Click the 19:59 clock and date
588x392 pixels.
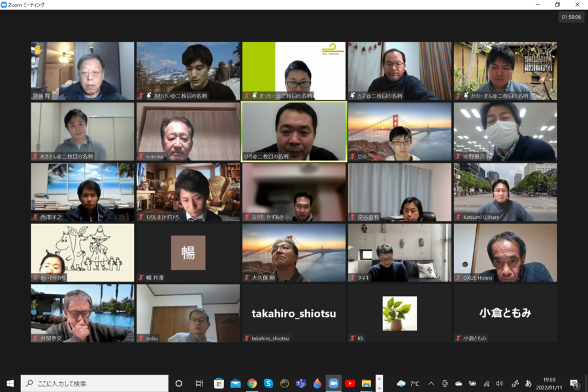(549, 384)
